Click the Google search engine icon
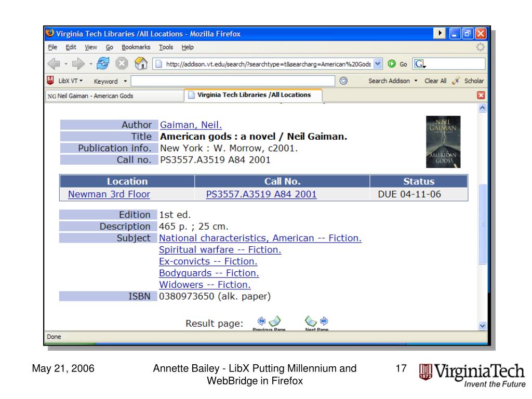The image size is (532, 399). pos(420,64)
